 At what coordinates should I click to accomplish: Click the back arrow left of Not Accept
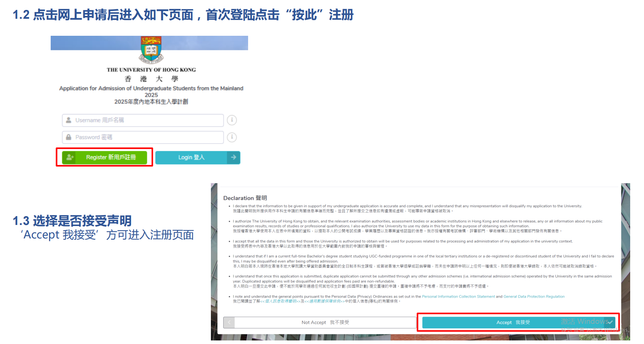click(x=229, y=322)
